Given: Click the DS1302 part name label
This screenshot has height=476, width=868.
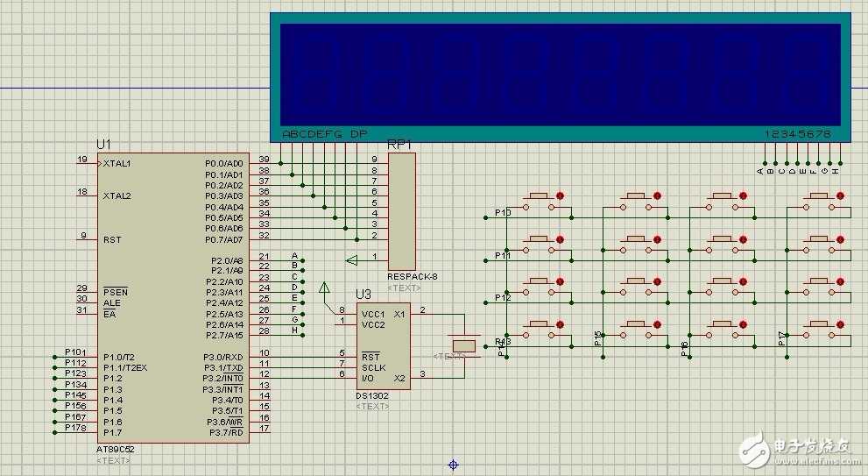Looking at the screenshot, I should click(x=372, y=396).
